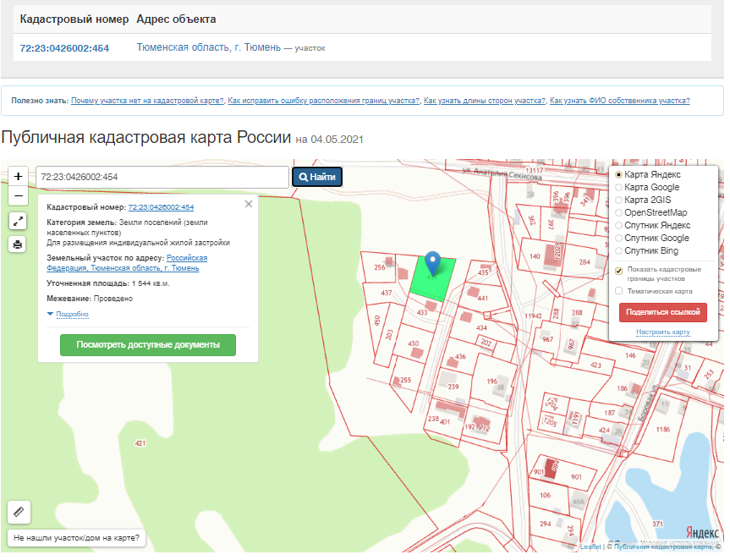Click parcel 430 on the map

414,343
